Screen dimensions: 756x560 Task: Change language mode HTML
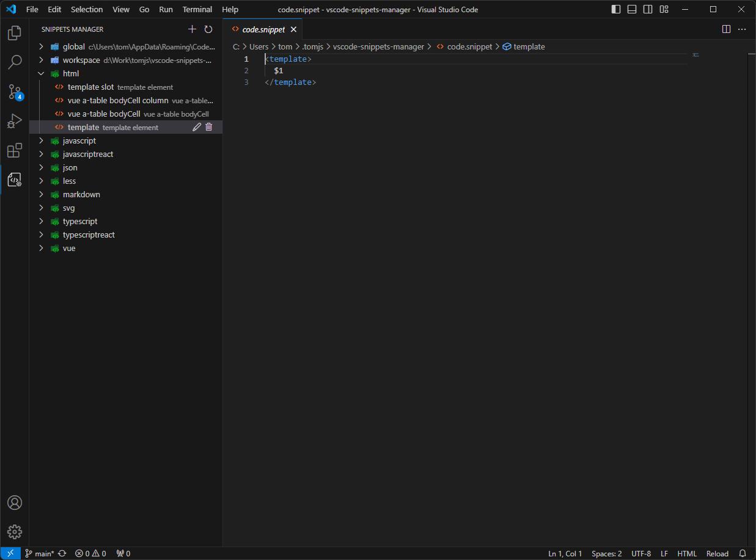tap(687, 553)
